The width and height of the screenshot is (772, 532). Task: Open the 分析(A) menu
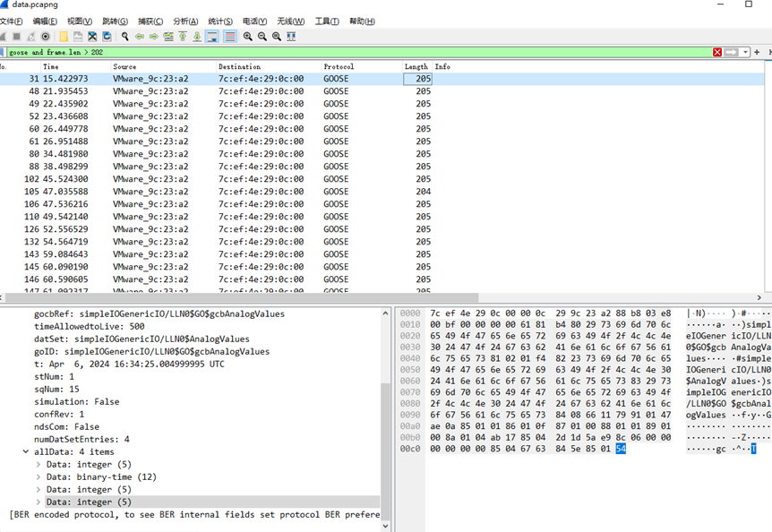[x=185, y=21]
